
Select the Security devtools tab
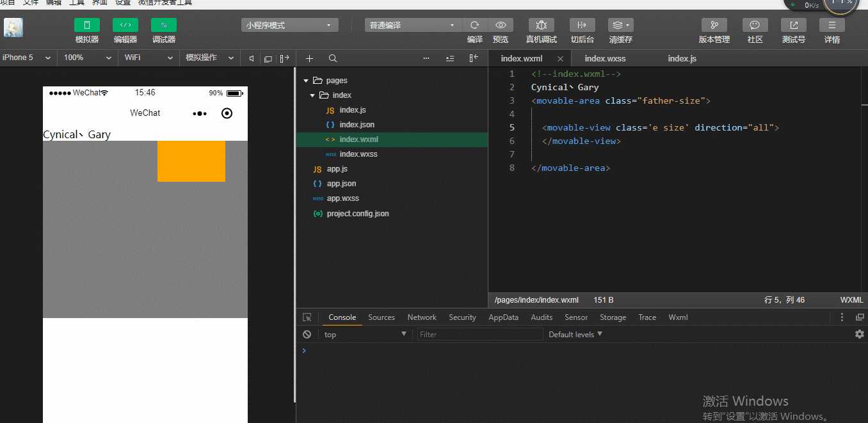462,317
